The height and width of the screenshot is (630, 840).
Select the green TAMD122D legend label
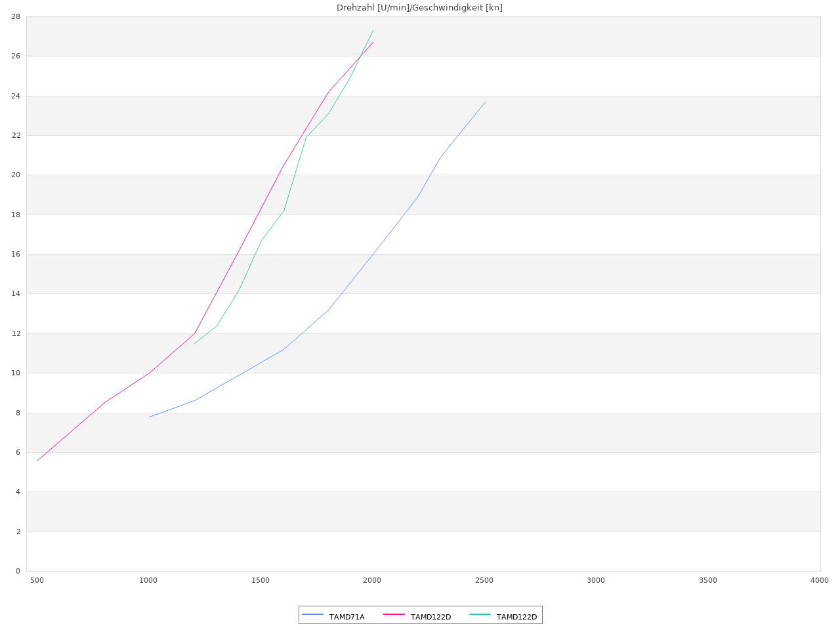tap(516, 617)
